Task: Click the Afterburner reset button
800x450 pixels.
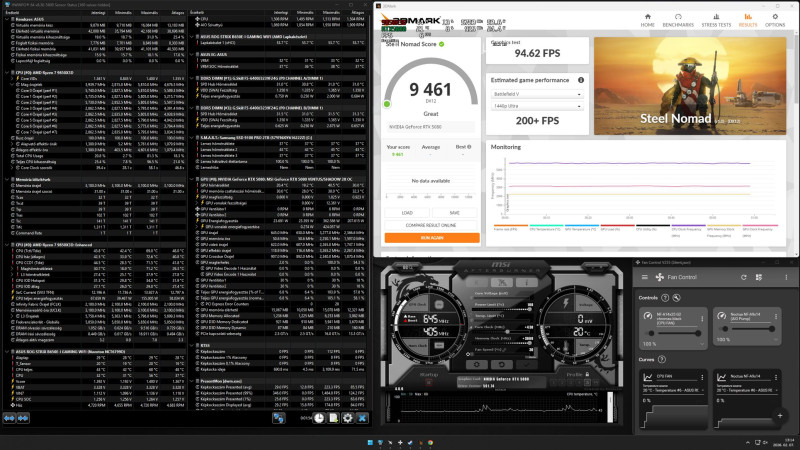Action: [x=502, y=365]
